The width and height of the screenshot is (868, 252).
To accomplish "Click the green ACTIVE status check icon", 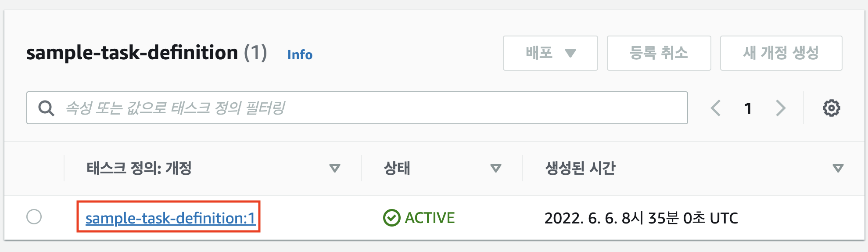I will pos(391,218).
